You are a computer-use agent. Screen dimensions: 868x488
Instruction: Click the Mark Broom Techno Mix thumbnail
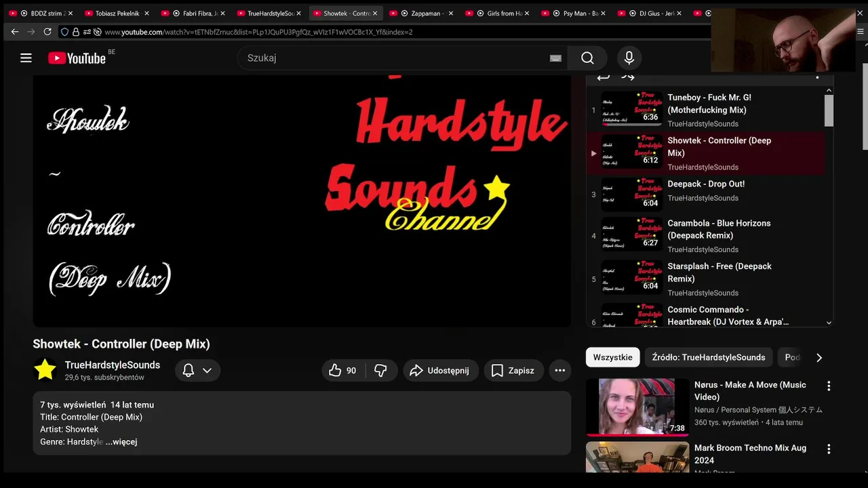pos(637,457)
